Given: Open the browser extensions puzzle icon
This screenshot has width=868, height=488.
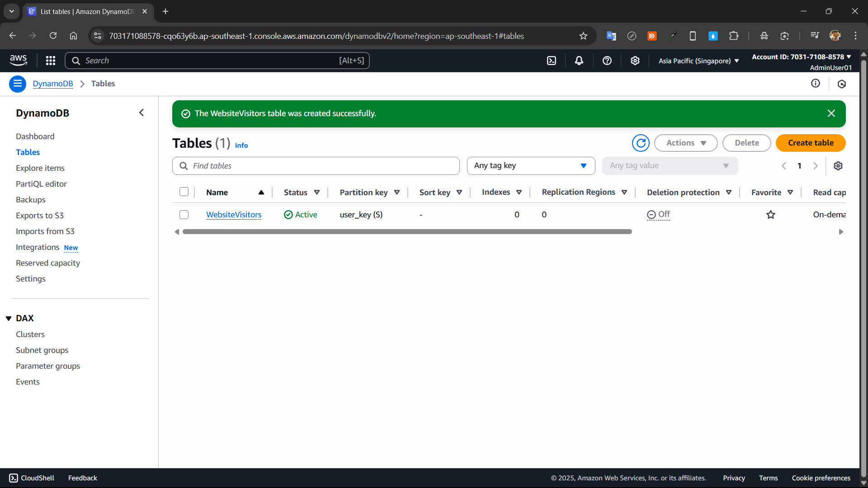Looking at the screenshot, I should click(734, 36).
